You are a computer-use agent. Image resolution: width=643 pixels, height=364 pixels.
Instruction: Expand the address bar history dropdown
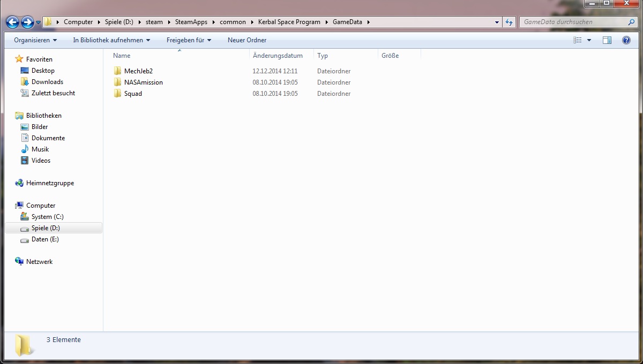(497, 22)
